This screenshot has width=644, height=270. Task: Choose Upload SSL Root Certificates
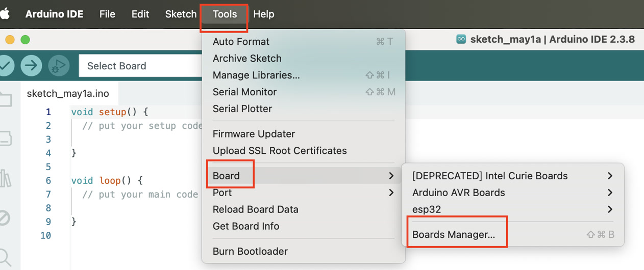tap(304, 151)
